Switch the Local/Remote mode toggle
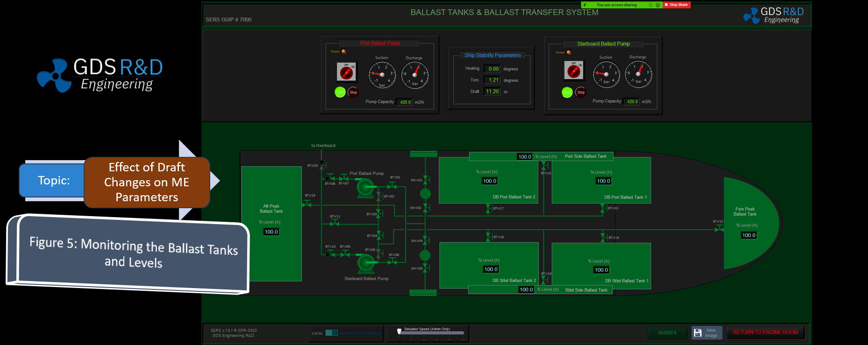The width and height of the screenshot is (868, 345). coord(331,333)
